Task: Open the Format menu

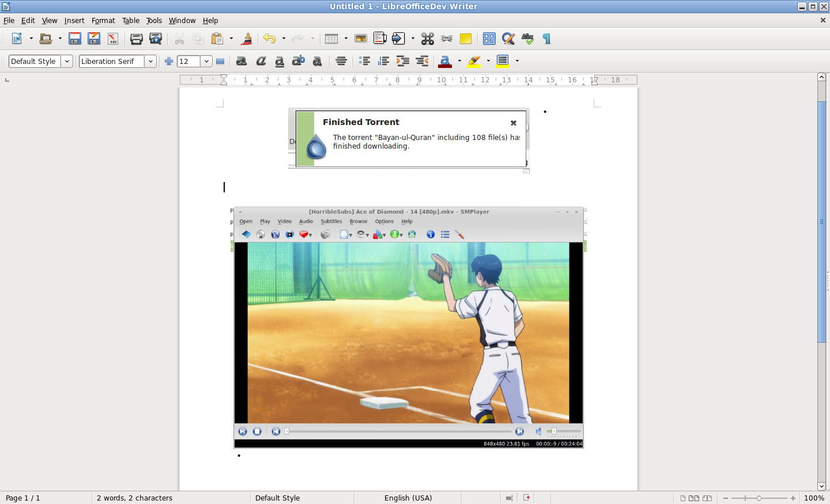Action: [x=103, y=20]
